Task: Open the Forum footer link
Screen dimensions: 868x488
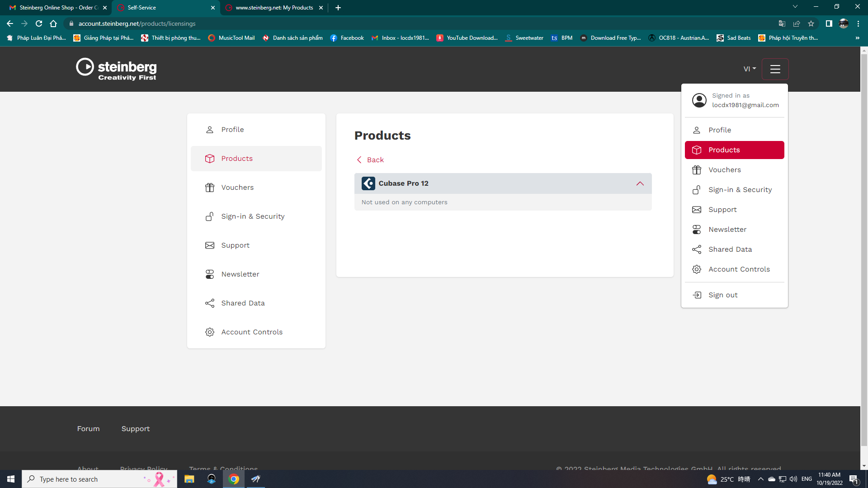Action: pyautogui.click(x=88, y=429)
